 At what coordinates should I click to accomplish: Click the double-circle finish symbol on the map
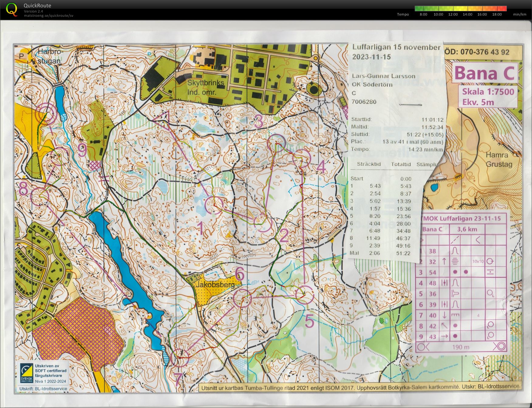click(x=46, y=114)
